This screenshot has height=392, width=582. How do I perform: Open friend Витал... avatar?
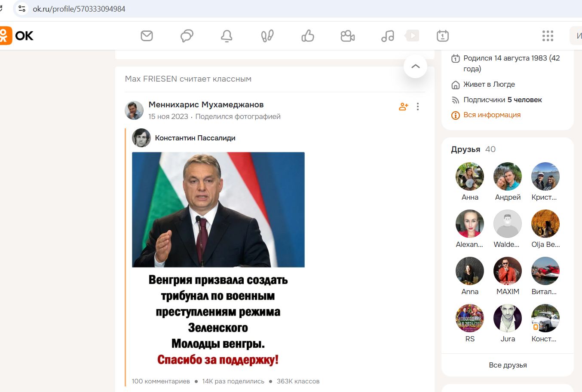coord(545,271)
